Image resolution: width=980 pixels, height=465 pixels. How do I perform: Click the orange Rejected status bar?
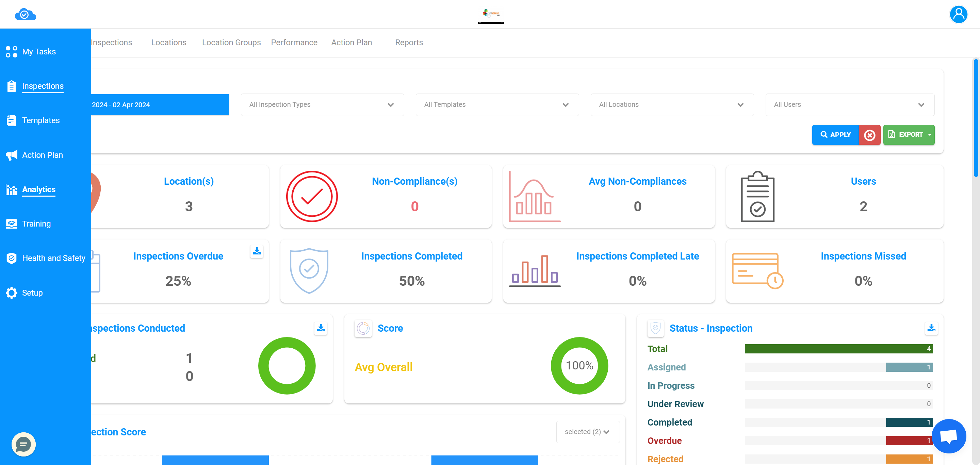pyautogui.click(x=909, y=459)
